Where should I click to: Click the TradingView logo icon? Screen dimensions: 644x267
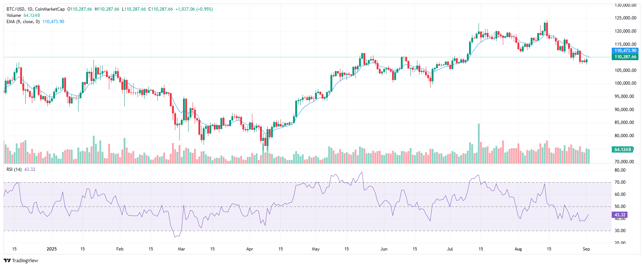(7, 260)
